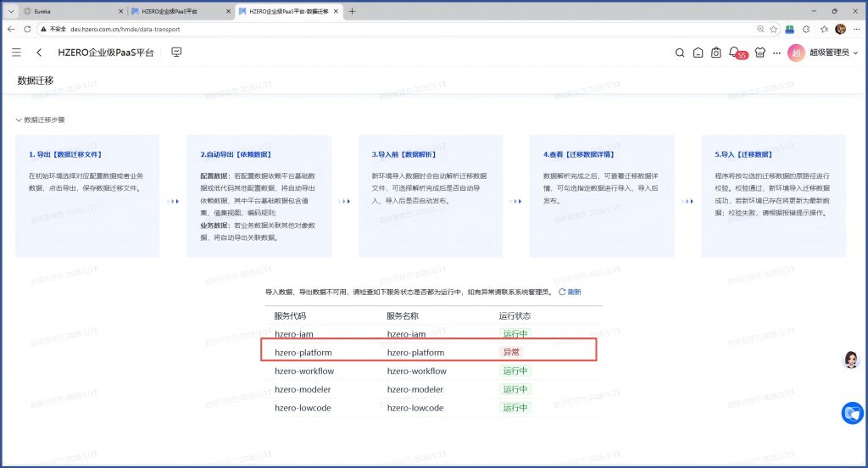Click the monitor icon next to platform title

pos(176,53)
